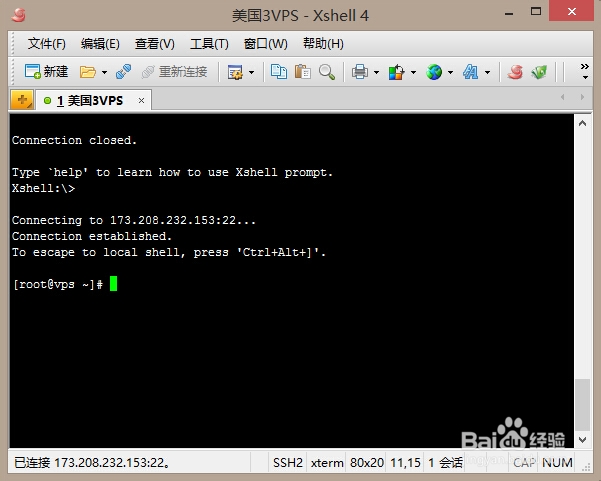Image resolution: width=601 pixels, height=481 pixels.
Task: Open the 工具(T) menu
Action: (x=209, y=44)
